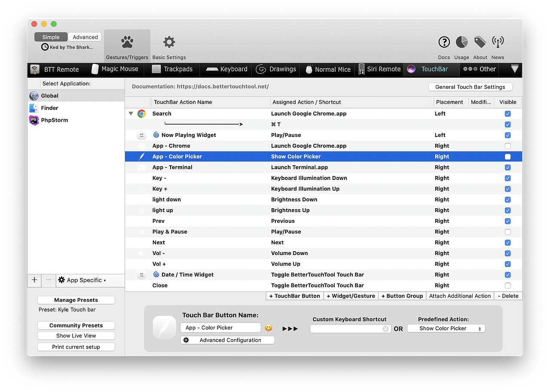
Task: Enable Visible checkbox for App - Chrome
Action: [508, 146]
